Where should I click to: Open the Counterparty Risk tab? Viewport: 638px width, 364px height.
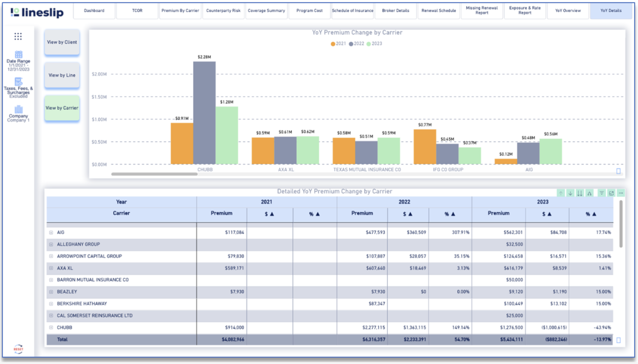click(x=223, y=10)
